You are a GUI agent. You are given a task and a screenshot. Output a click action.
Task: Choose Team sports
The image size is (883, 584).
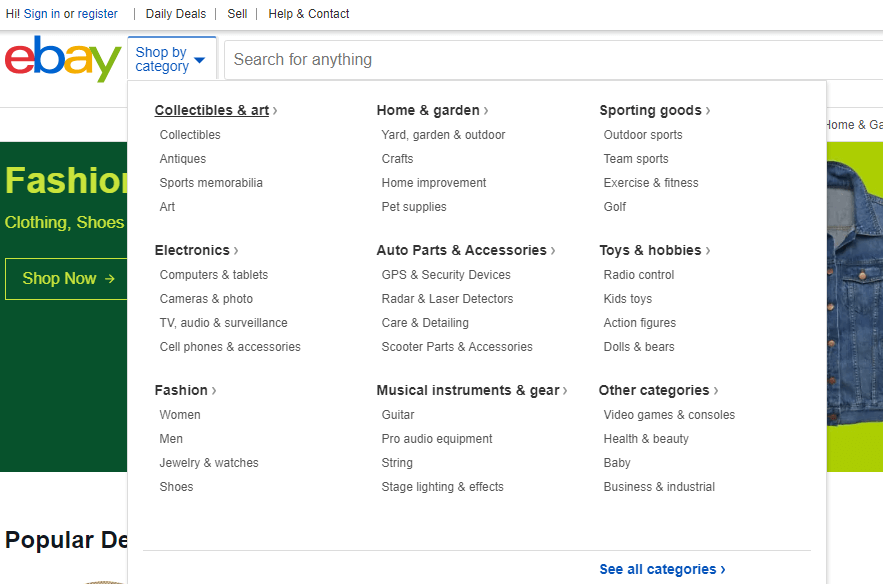(636, 159)
